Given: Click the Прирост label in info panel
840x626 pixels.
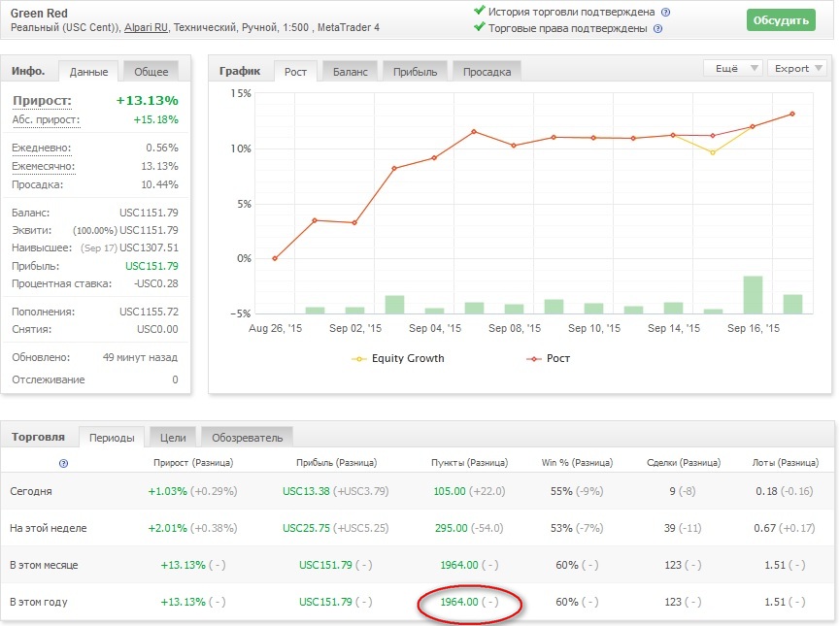Looking at the screenshot, I should (42, 101).
